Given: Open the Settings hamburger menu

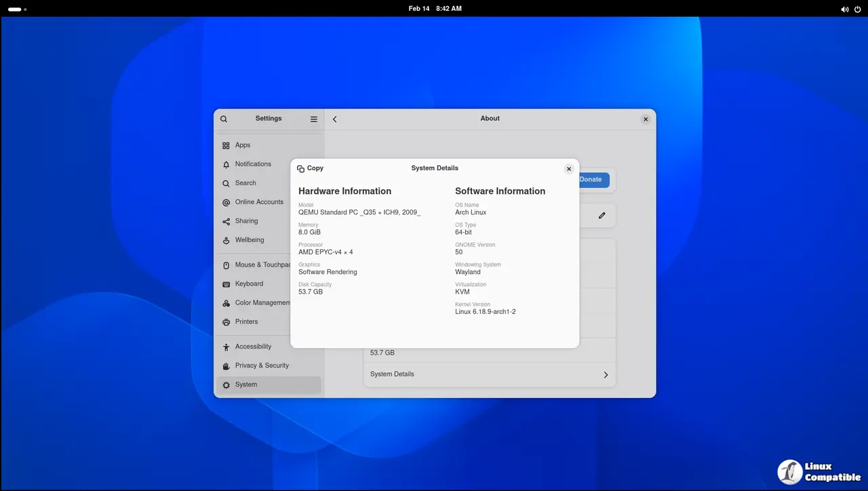Looking at the screenshot, I should [314, 119].
